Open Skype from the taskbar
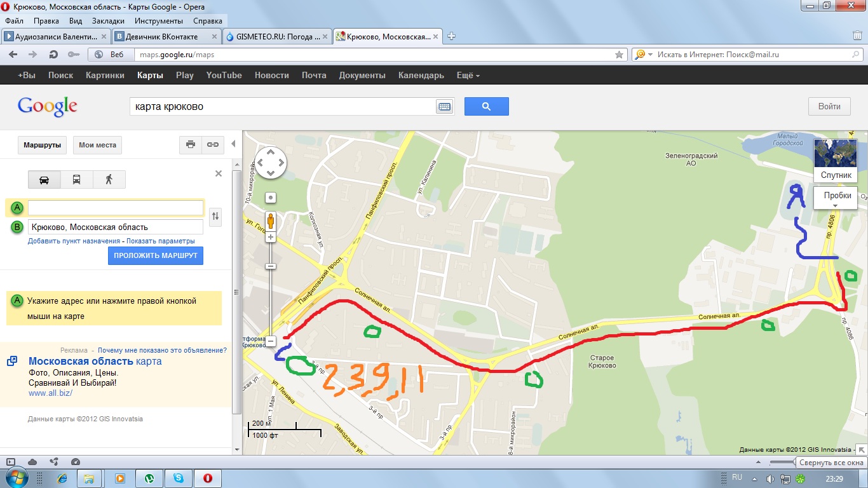 [178, 478]
